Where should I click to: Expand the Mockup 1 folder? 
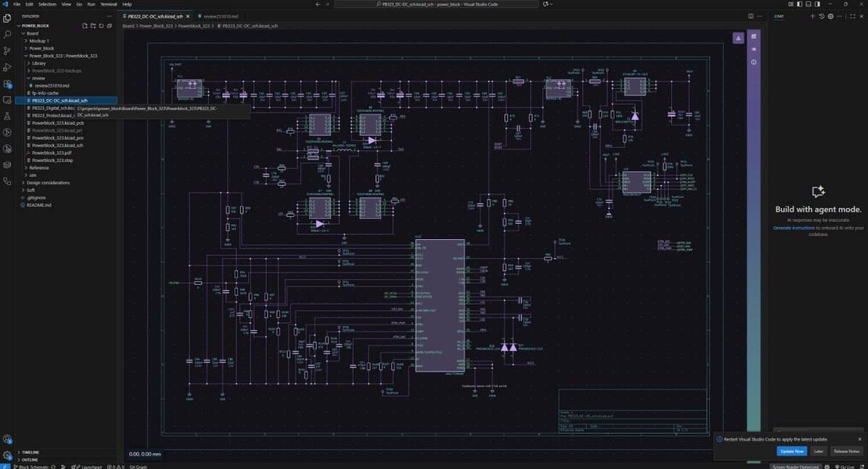click(x=39, y=40)
